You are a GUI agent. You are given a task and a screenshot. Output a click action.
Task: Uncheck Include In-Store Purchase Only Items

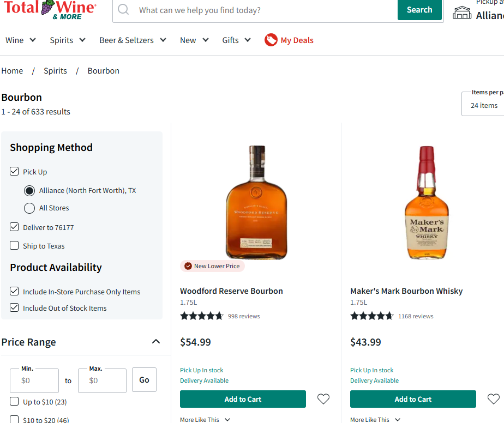[x=14, y=291]
